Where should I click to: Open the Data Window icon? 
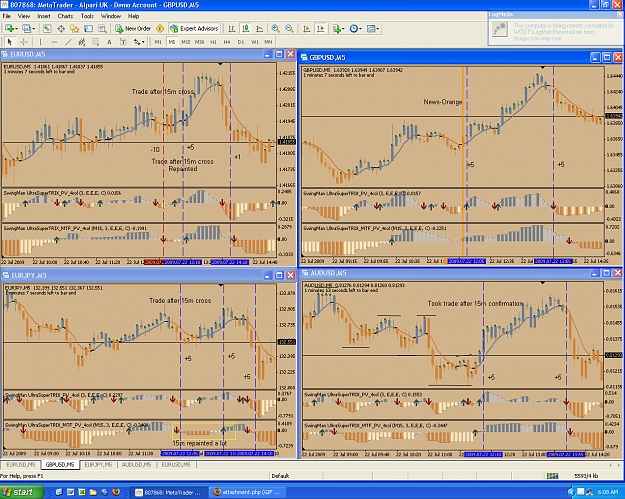[x=61, y=28]
